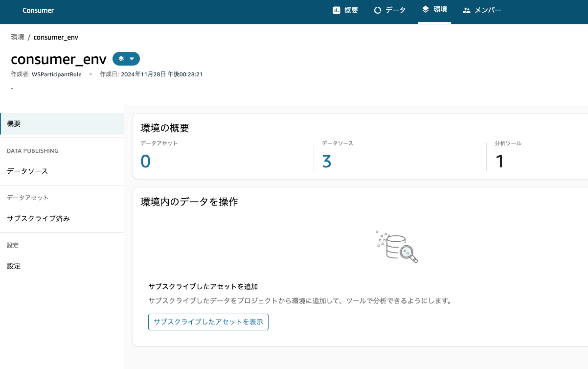Select 概要 in the left sidebar
Screen dimensions: 588x369
coord(14,123)
